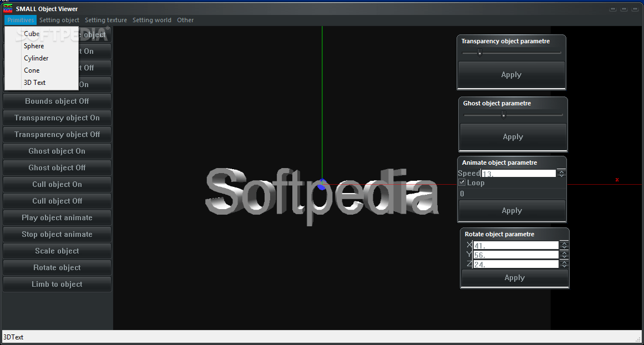This screenshot has height=345, width=644.
Task: Click Transparency object Off button
Action: pyautogui.click(x=57, y=134)
